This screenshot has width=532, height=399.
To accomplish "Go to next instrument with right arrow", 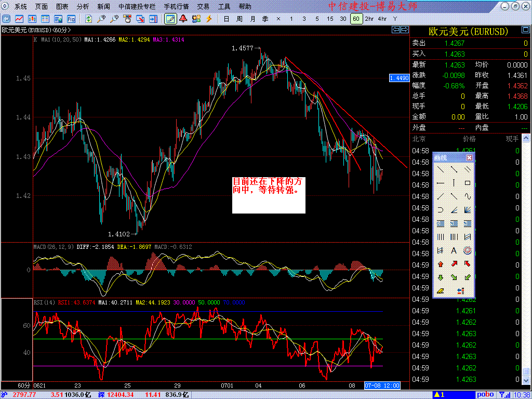I will 404,30.
